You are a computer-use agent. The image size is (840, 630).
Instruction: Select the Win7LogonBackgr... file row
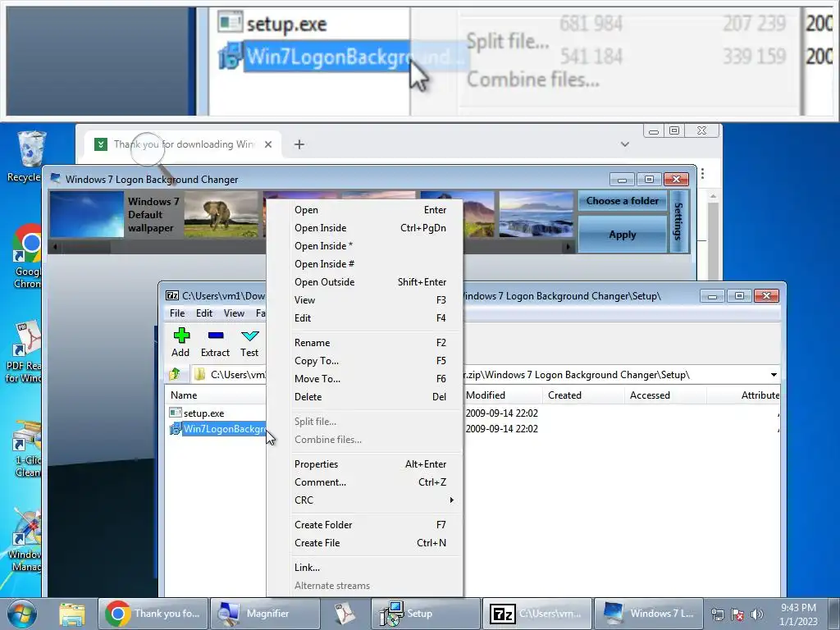tap(225, 428)
